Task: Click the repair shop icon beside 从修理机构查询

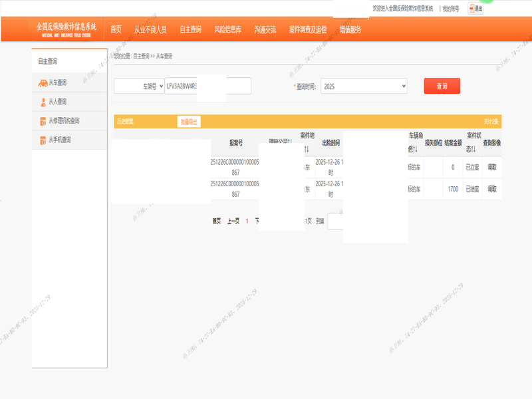Action: coord(43,121)
